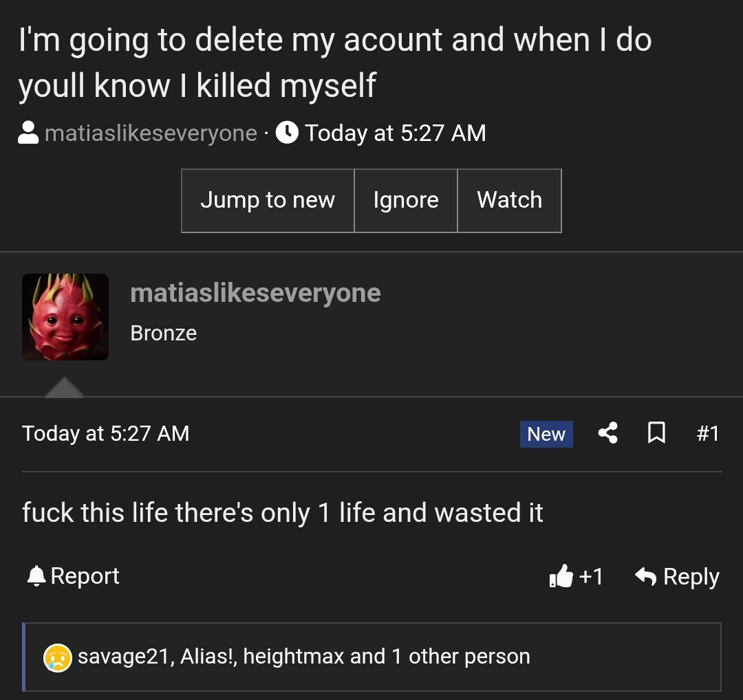This screenshot has height=700, width=743.
Task: Click the post's "Today at 5:27 AM" timestamp
Action: click(x=105, y=433)
